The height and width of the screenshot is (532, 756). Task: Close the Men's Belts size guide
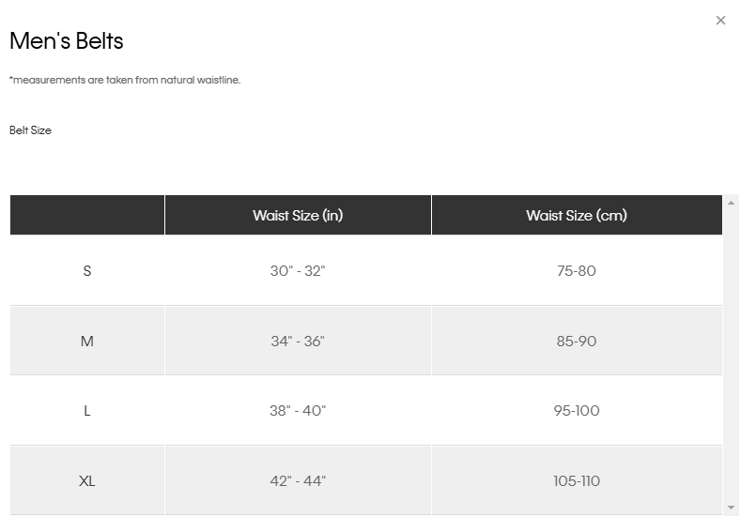point(720,21)
